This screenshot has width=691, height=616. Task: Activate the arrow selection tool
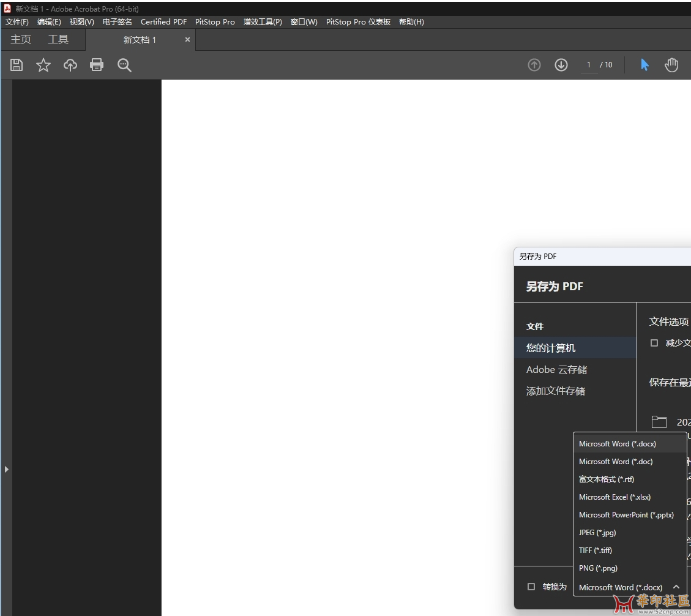coord(644,65)
